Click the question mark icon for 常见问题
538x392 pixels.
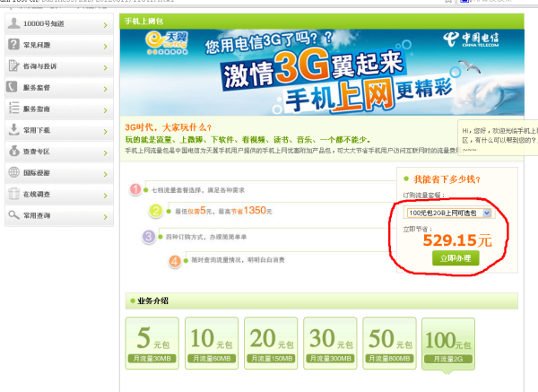pyautogui.click(x=13, y=44)
